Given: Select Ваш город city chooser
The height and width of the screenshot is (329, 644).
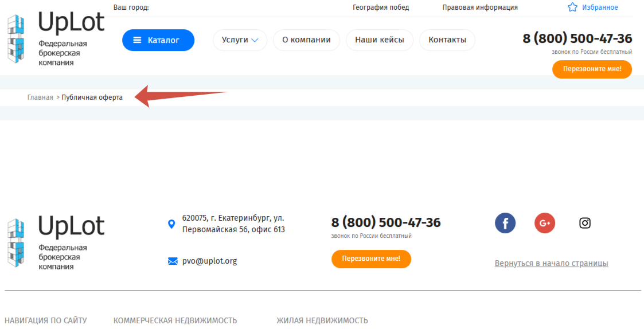Looking at the screenshot, I should point(131,7).
